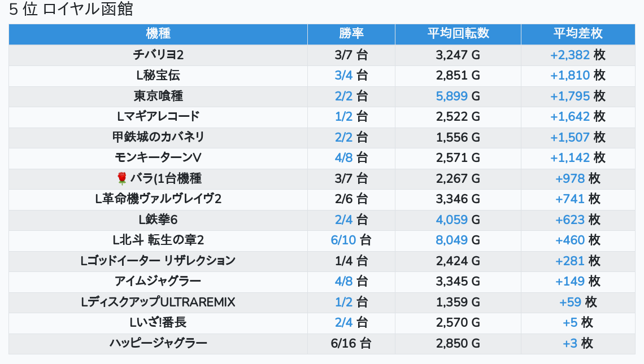Image resolution: width=644 pixels, height=364 pixels.
Task: Click the 平均差枚 column header
Action: [x=577, y=34]
